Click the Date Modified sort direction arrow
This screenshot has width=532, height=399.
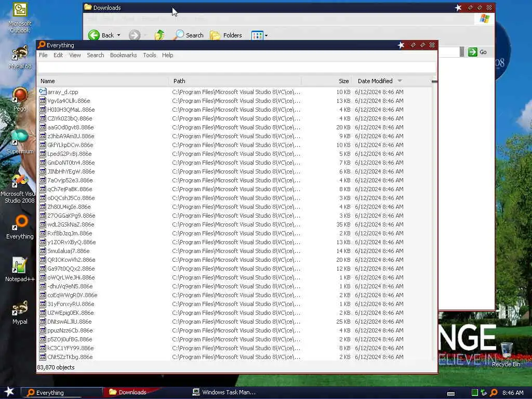click(x=400, y=81)
